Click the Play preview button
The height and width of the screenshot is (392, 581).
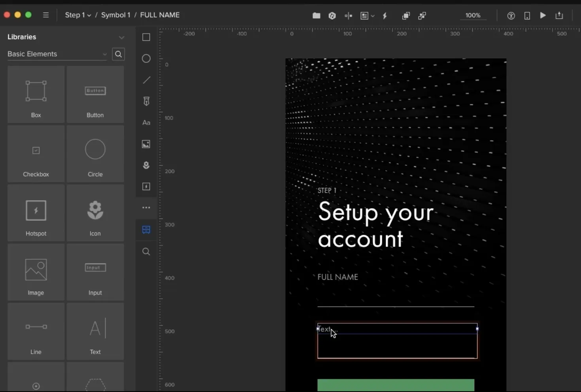[x=543, y=15]
